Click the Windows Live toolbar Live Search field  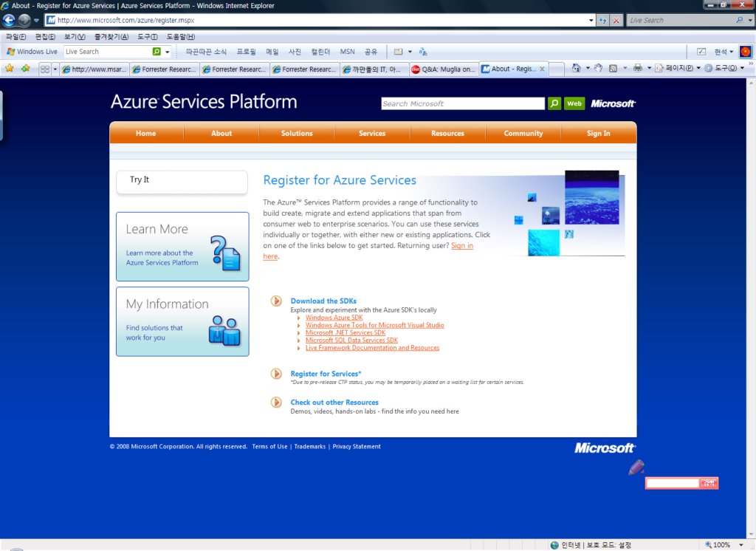coord(108,52)
